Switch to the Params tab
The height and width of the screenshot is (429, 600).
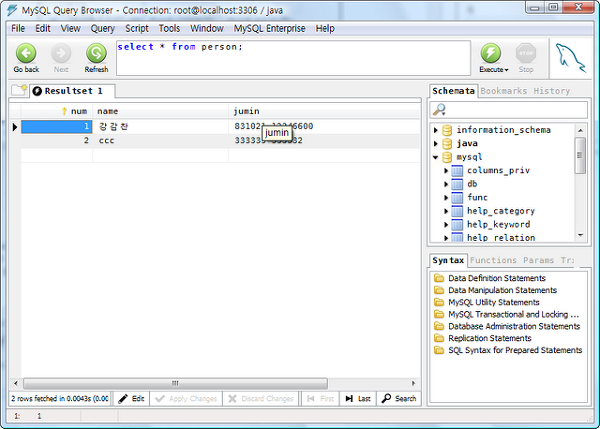(x=538, y=260)
